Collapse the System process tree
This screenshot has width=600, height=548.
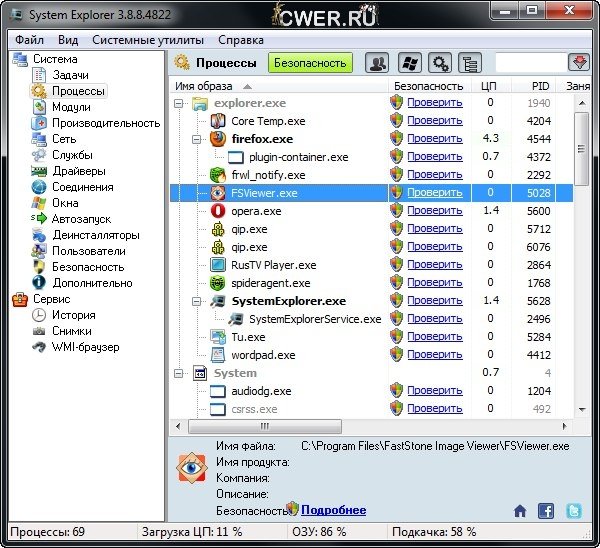point(178,373)
